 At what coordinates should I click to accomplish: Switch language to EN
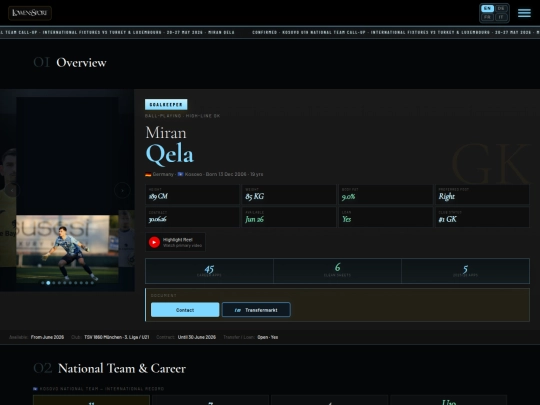(x=487, y=8)
